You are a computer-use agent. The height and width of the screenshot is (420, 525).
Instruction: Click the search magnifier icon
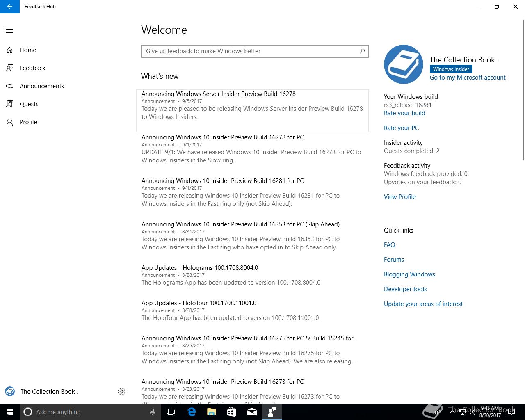362,51
